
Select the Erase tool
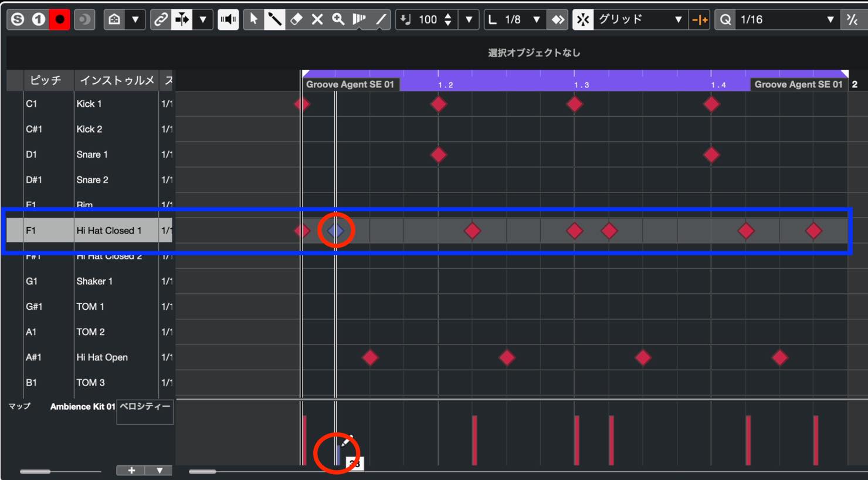click(x=296, y=19)
